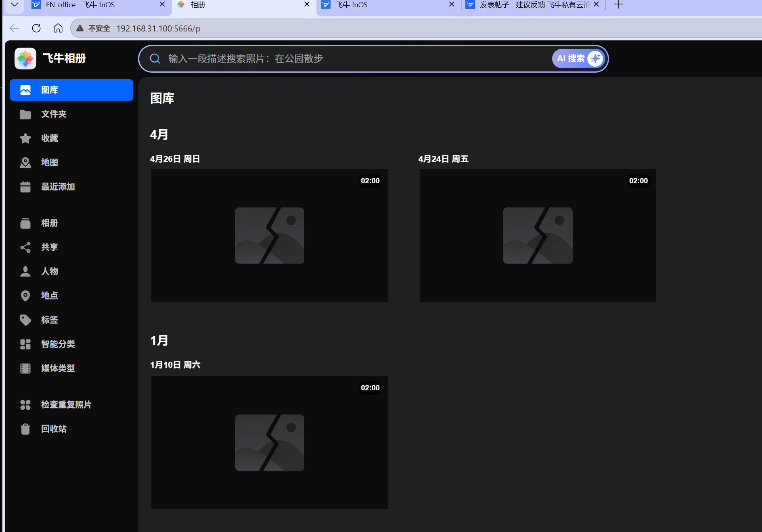Viewport: 762px width, 532px height.
Task: Click the 1月 month heading
Action: (159, 340)
